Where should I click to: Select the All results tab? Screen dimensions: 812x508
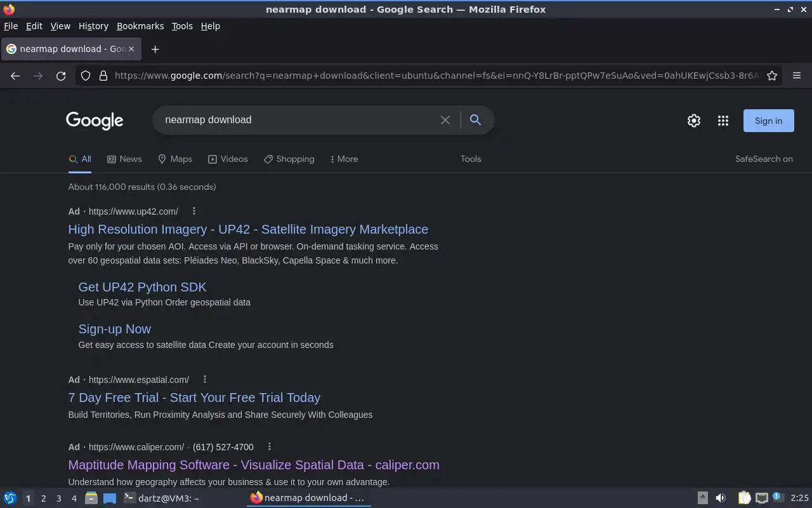[80, 159]
